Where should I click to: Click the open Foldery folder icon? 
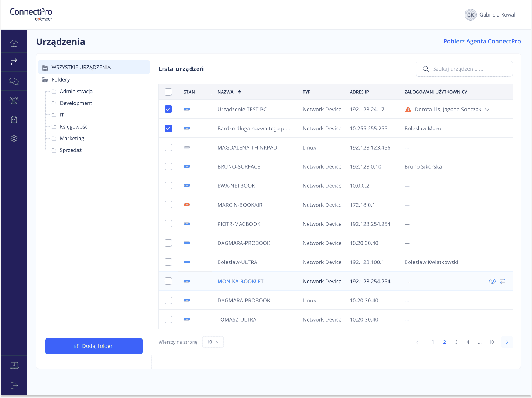[x=45, y=80]
